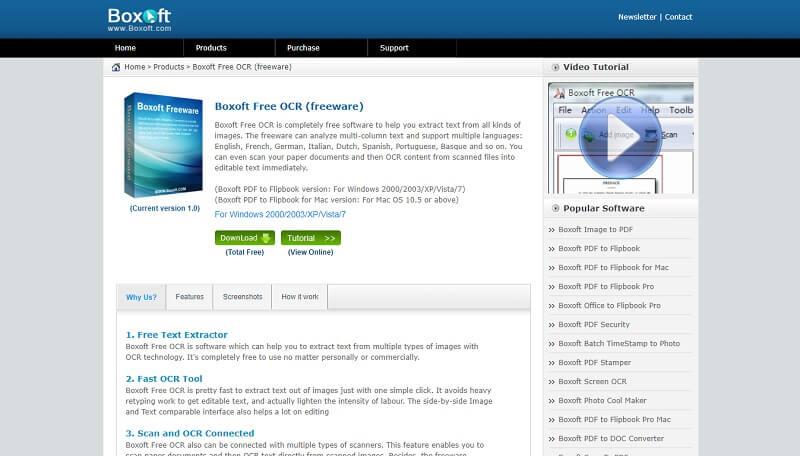Image resolution: width=800 pixels, height=456 pixels.
Task: Open Boxoft Screen OCR
Action: [592, 382]
